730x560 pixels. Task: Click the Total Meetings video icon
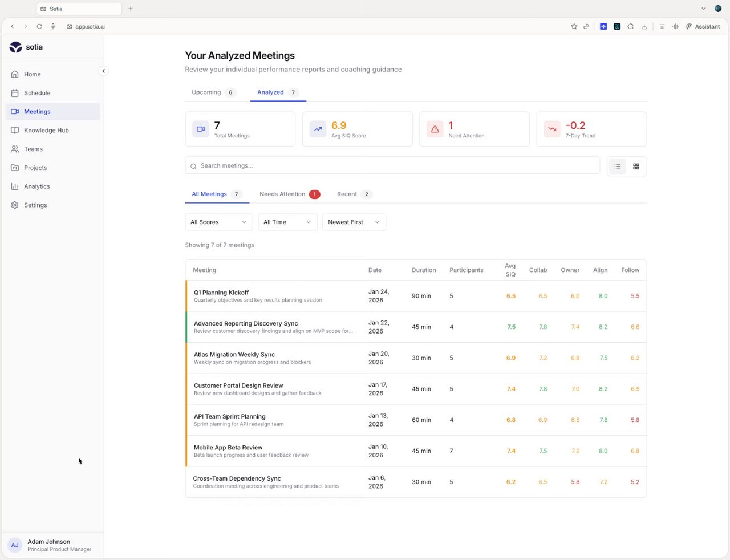(x=201, y=129)
